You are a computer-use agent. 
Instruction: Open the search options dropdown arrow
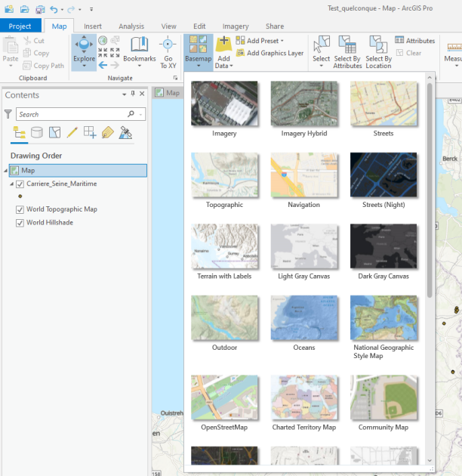(x=140, y=115)
